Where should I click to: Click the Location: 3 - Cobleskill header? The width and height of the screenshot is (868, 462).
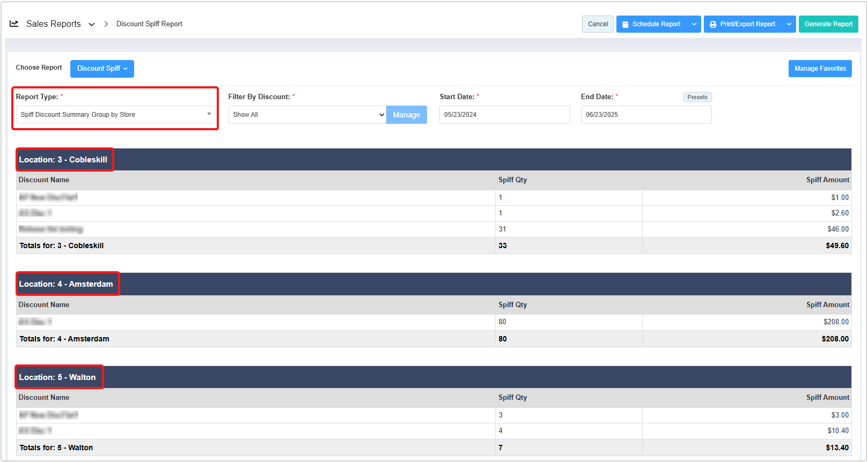pyautogui.click(x=63, y=160)
